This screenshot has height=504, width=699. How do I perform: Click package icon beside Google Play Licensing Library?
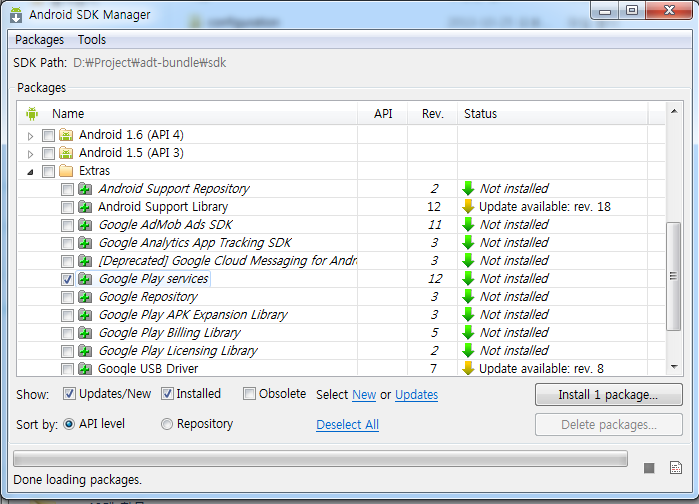85,351
